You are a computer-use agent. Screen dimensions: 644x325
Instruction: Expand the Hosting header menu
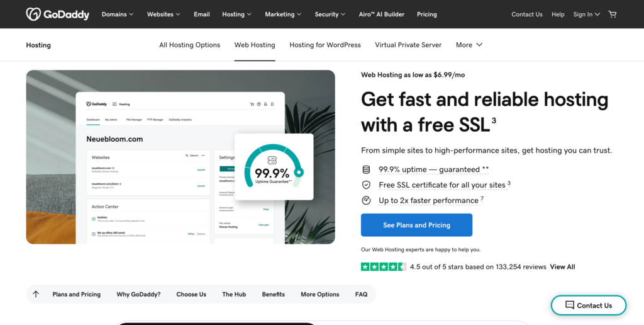236,14
